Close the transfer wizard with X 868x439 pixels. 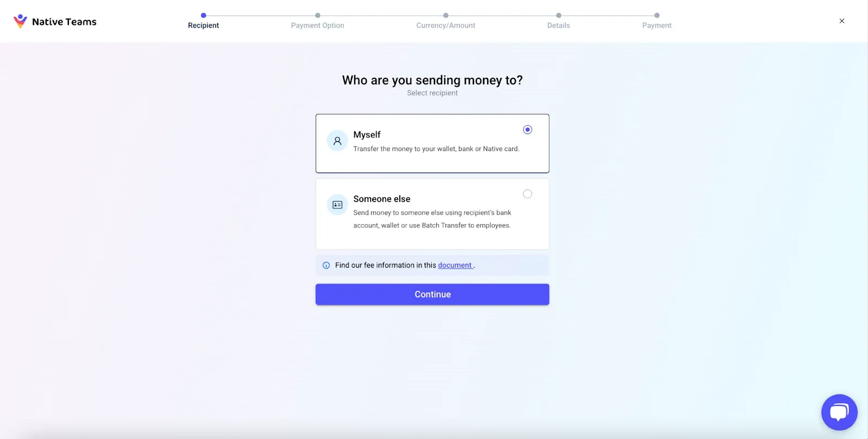(842, 21)
